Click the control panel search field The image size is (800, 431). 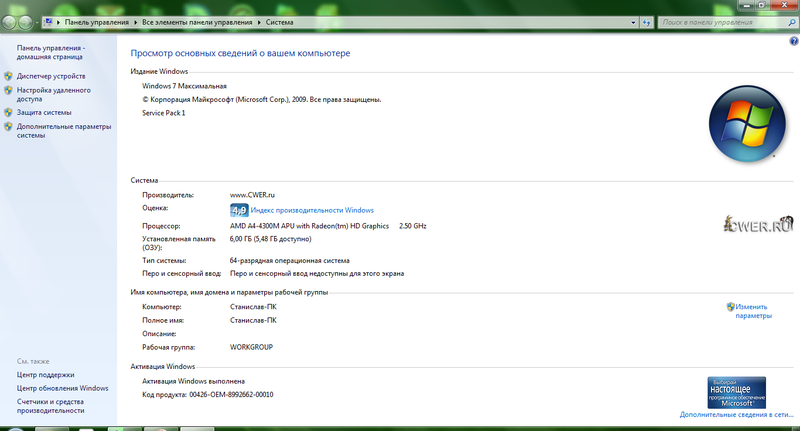(718, 21)
